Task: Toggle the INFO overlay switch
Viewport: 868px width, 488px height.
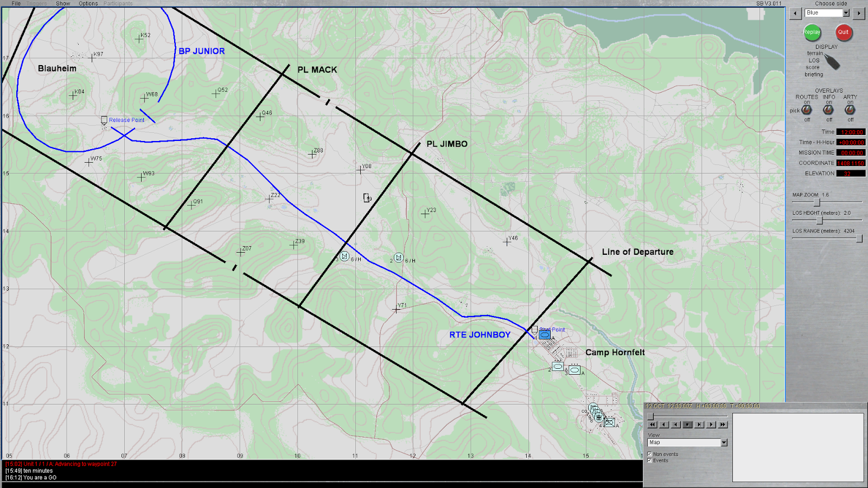Action: [x=828, y=110]
